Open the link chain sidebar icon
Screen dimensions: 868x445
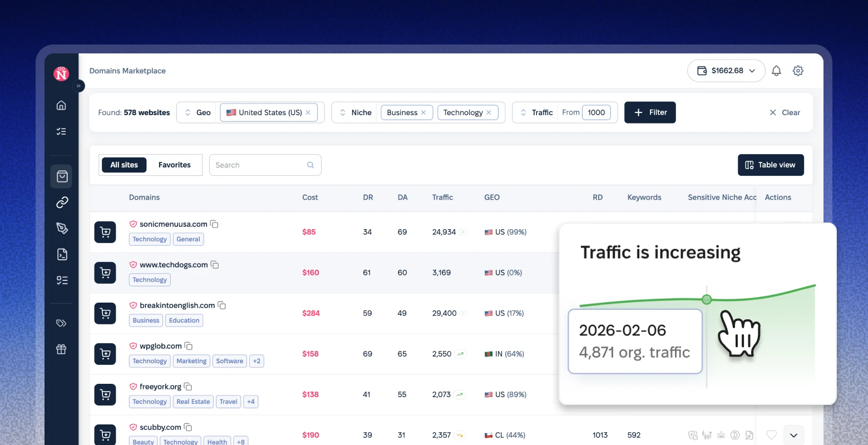(62, 202)
